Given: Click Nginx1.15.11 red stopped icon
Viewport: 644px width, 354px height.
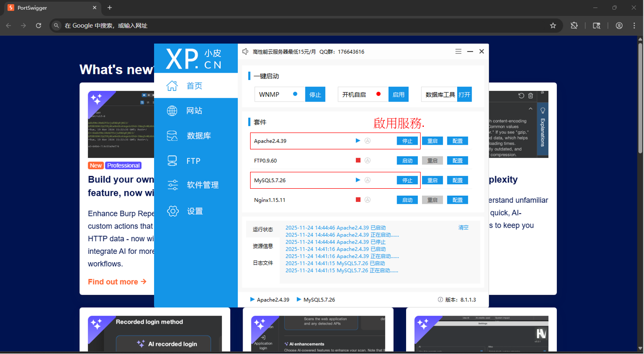Looking at the screenshot, I should [x=358, y=199].
